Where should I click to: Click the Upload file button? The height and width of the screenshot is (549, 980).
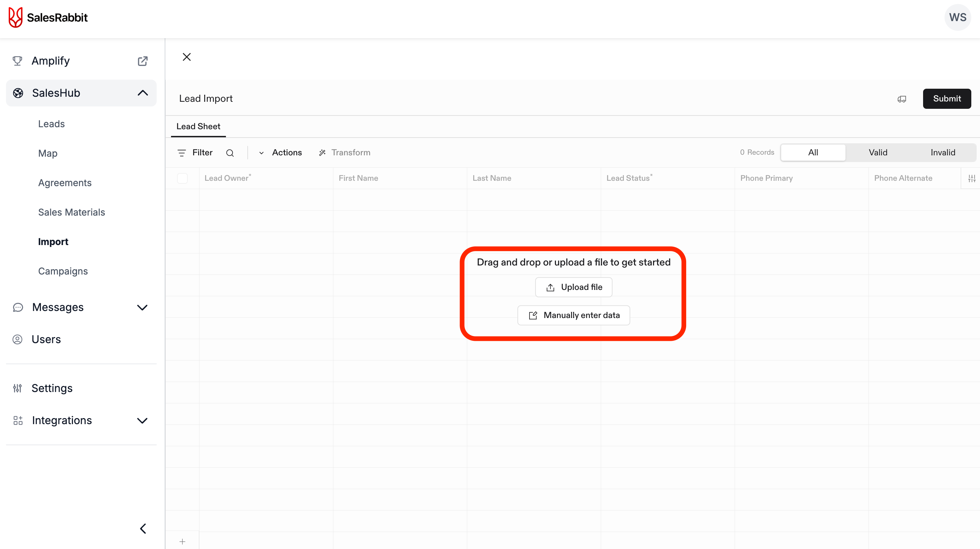pos(574,287)
